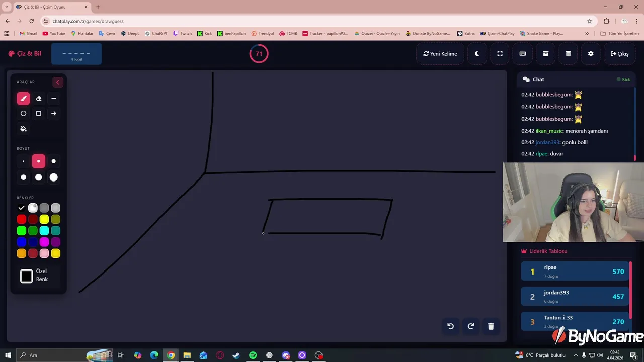Viewport: 644px width, 362px height.
Task: Select rlpae's leaderboard row
Action: pos(575,271)
